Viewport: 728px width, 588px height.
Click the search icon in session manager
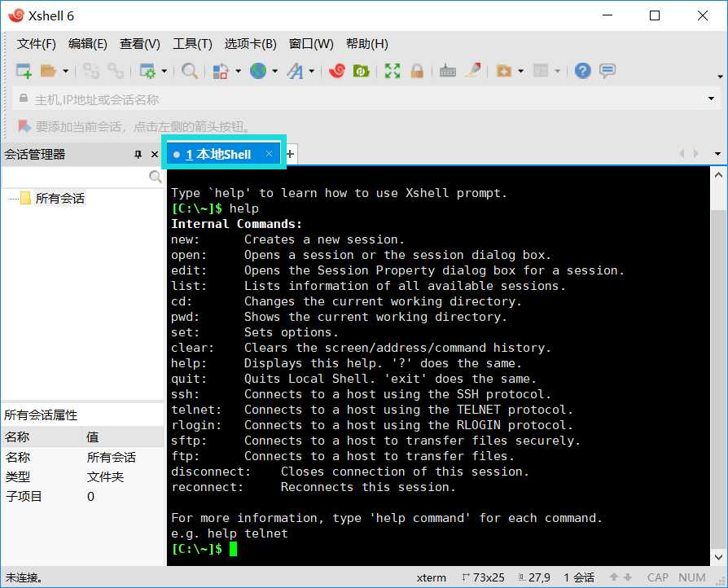155,177
